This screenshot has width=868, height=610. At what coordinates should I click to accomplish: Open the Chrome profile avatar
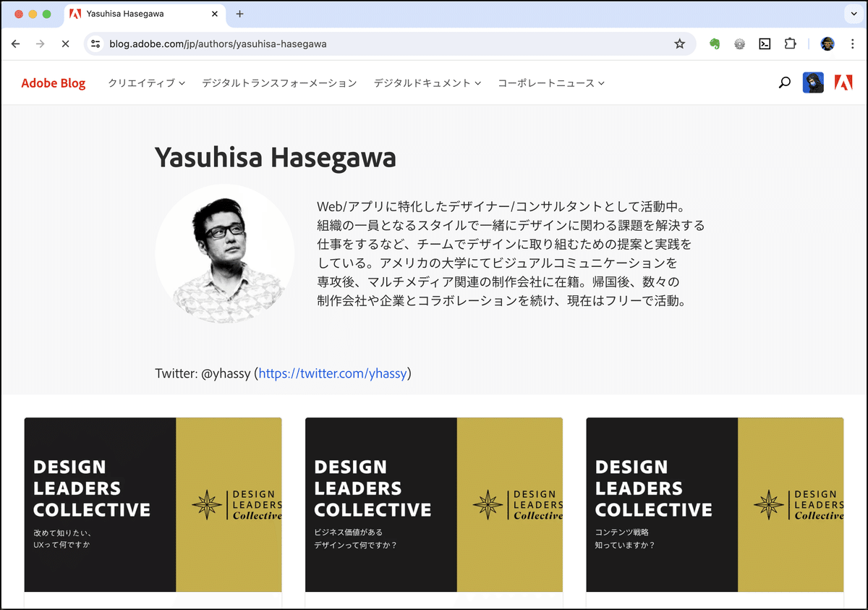point(827,43)
